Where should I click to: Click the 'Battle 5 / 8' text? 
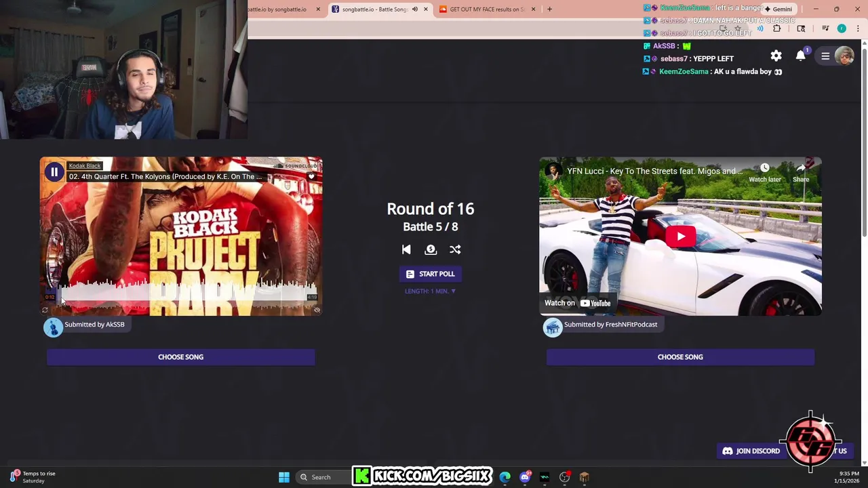[x=431, y=226]
